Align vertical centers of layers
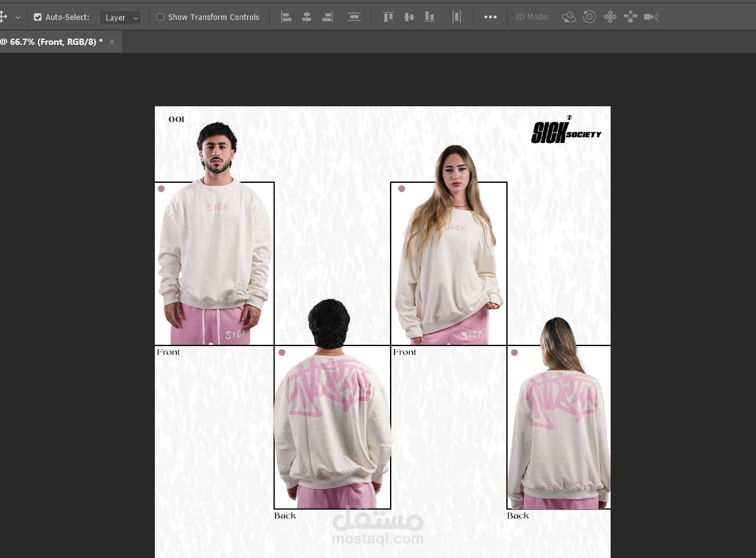756x558 pixels. pyautogui.click(x=409, y=17)
